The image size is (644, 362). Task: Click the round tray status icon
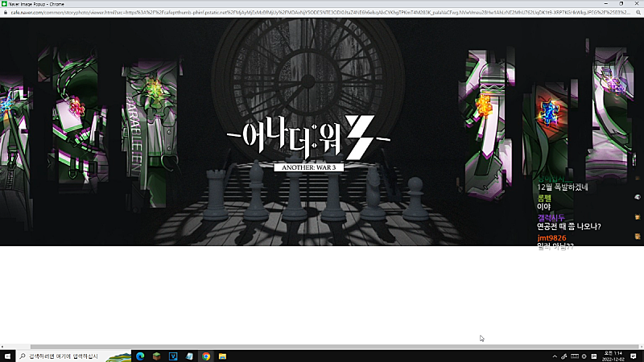(584, 356)
